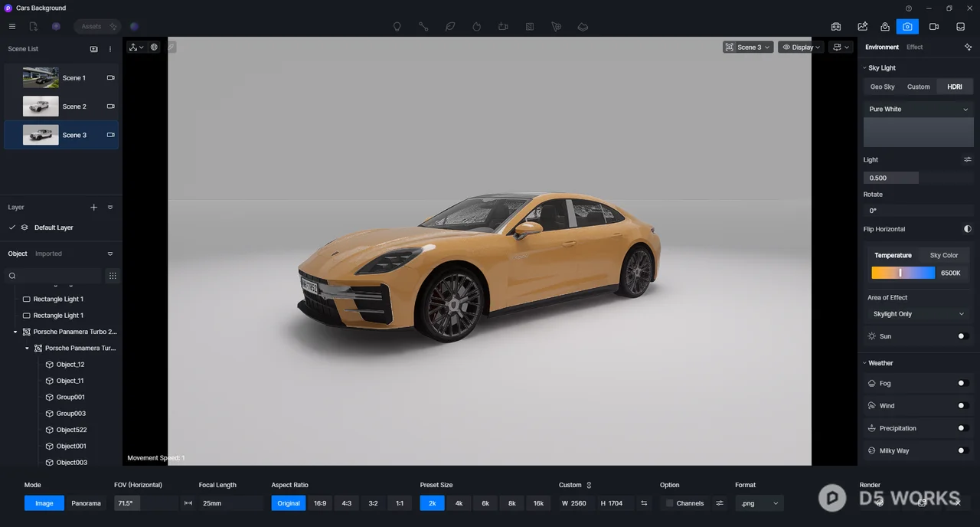Open the hamburger main menu

[11, 26]
